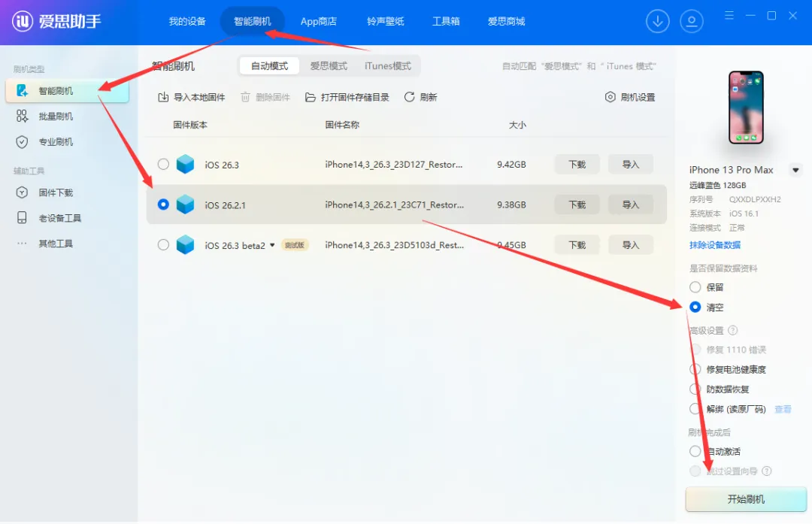
Task: Click 导入 for iOS 26.2.1
Action: click(x=630, y=204)
